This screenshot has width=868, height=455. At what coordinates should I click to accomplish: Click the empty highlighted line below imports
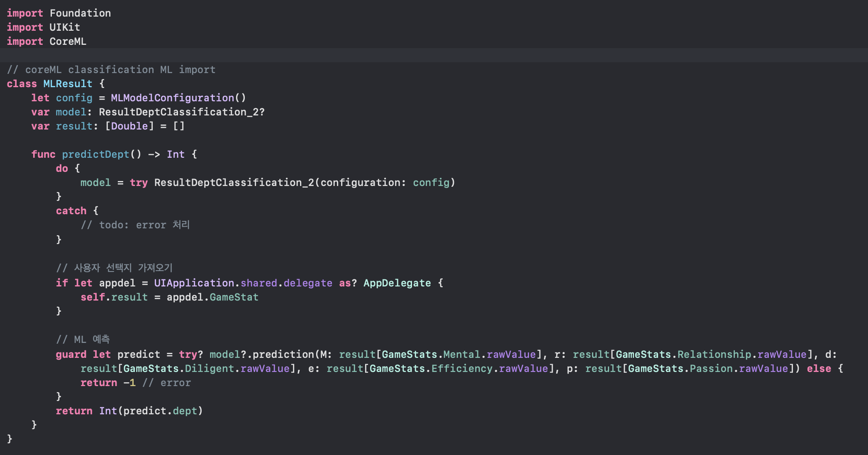(415, 55)
